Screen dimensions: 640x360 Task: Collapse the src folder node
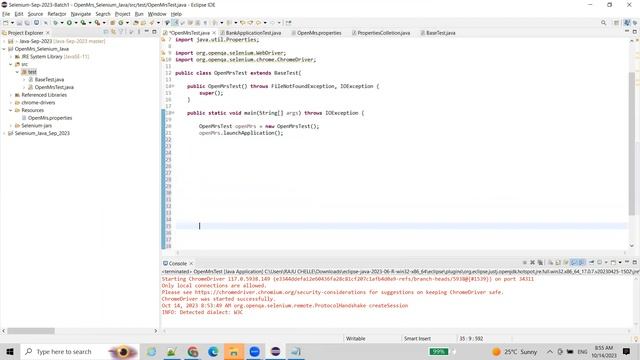click(x=11, y=64)
